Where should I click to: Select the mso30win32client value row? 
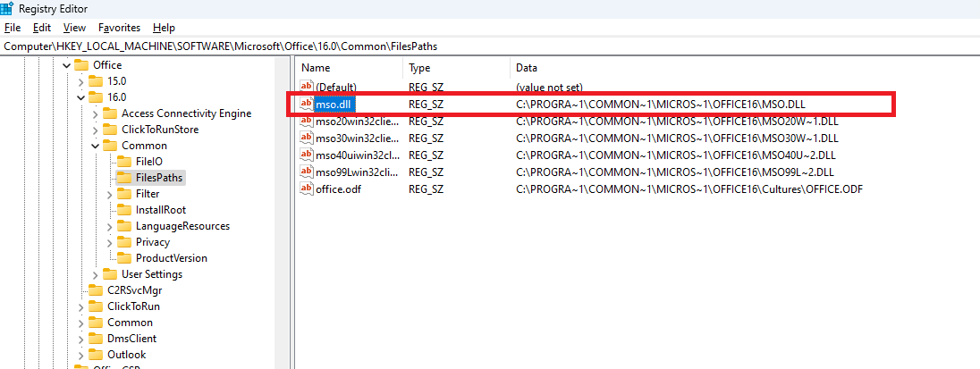pos(358,138)
